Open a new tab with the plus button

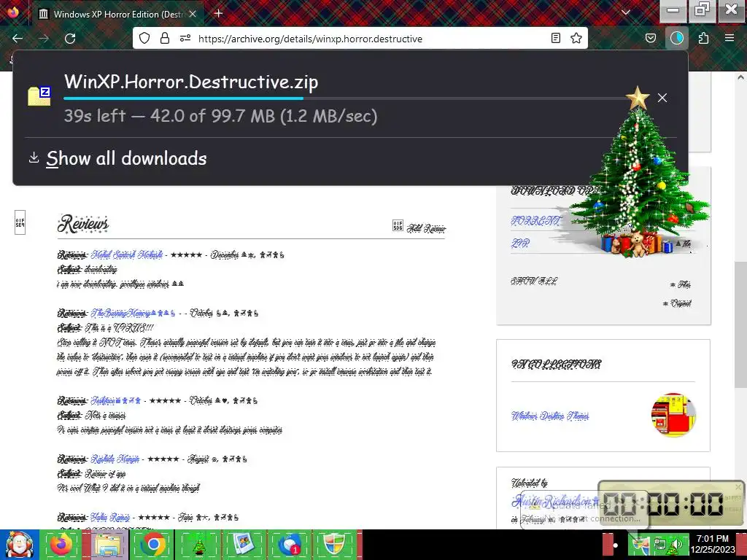[218, 13]
